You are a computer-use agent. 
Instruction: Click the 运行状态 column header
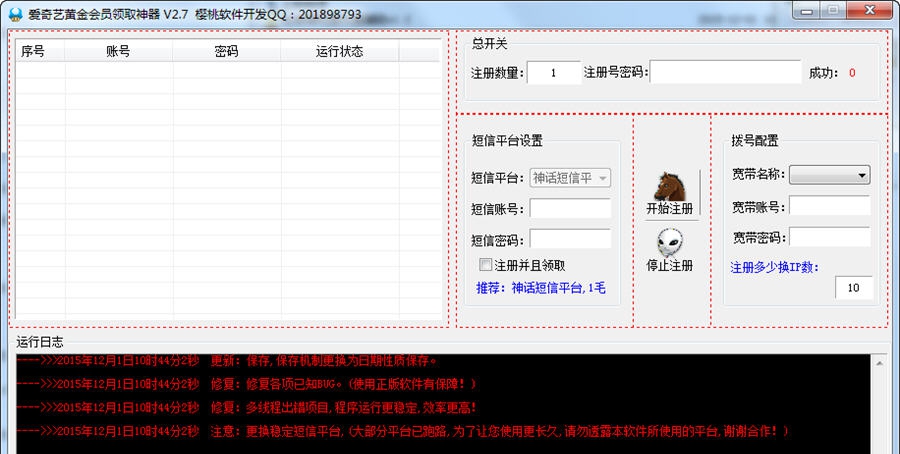coord(340,51)
